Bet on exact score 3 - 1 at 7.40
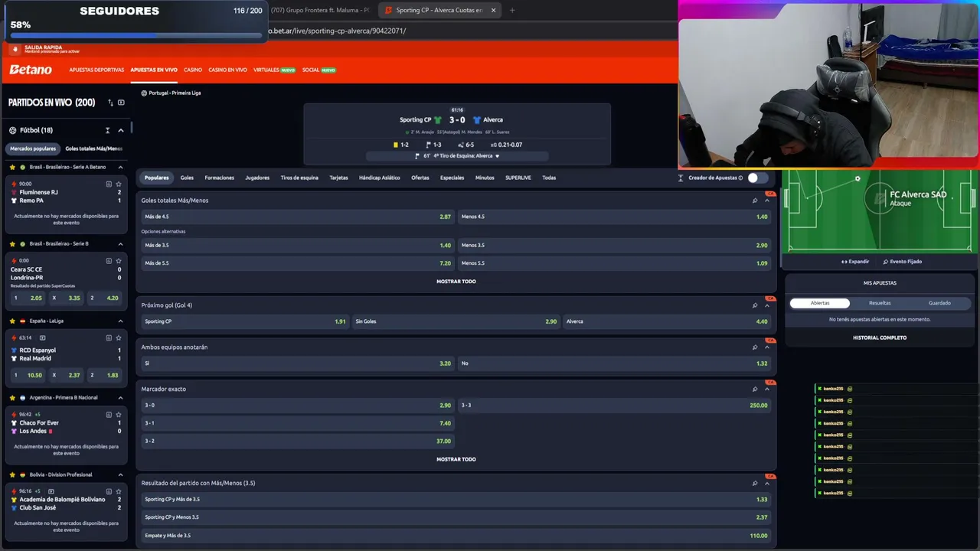Image resolution: width=980 pixels, height=551 pixels. (298, 423)
